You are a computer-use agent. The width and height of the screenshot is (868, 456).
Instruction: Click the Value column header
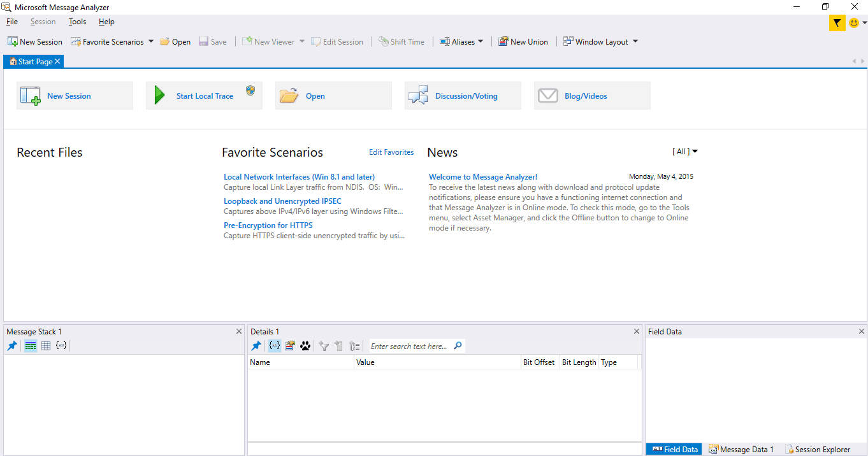click(438, 362)
